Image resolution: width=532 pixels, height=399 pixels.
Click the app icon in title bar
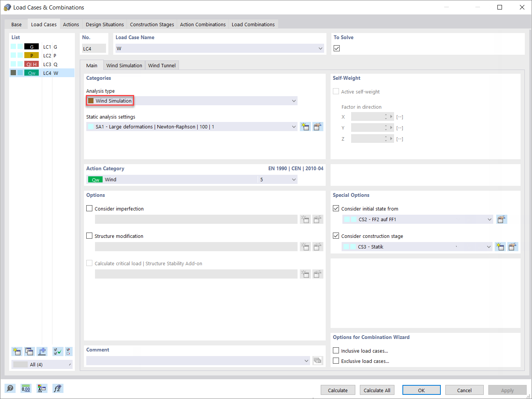click(7, 7)
